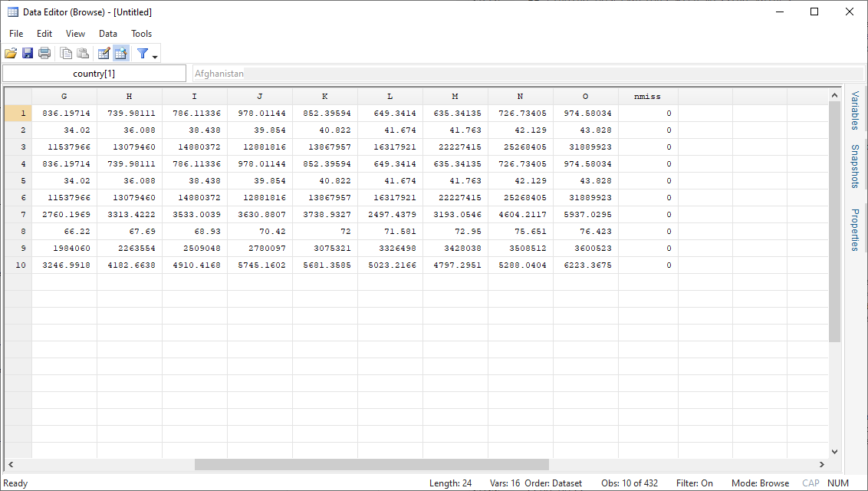Screen dimensions: 868x491
Task: Click the Obs: 10 of 432 status
Action: pyautogui.click(x=630, y=483)
